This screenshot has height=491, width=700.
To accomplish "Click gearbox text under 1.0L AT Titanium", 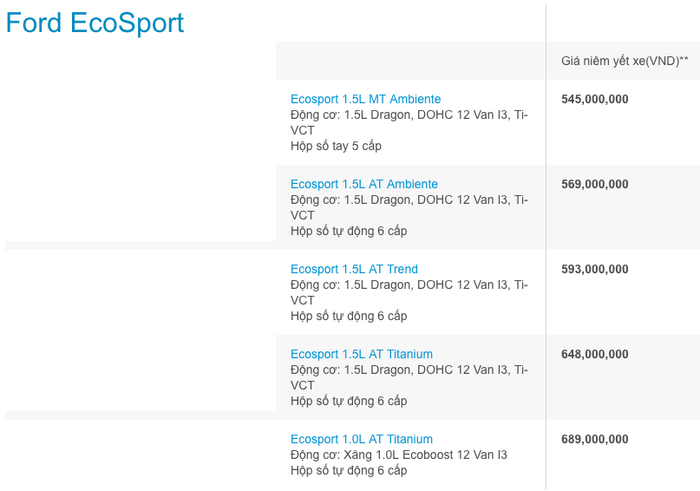I will 348,471.
